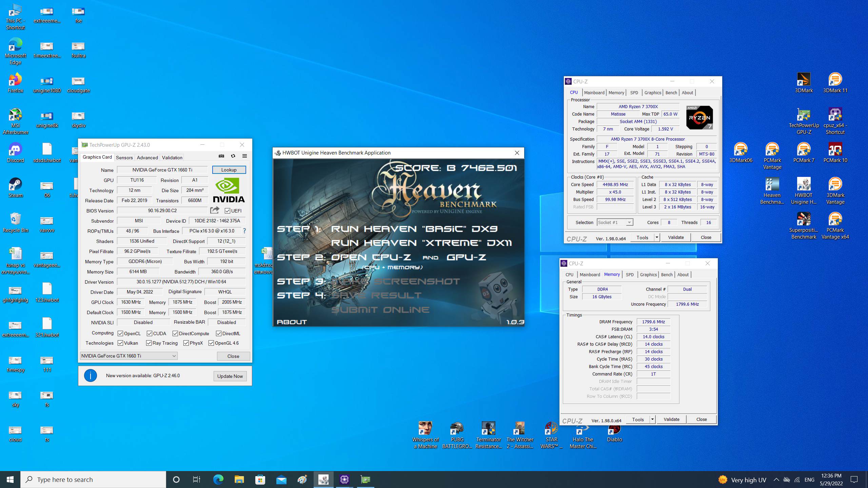Expand the NVIDIA GeForce GTX 1660 Ti dropdown

[129, 356]
